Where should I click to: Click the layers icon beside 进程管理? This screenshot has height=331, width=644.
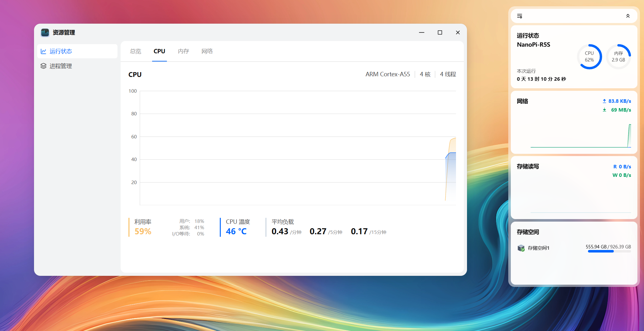coord(44,66)
